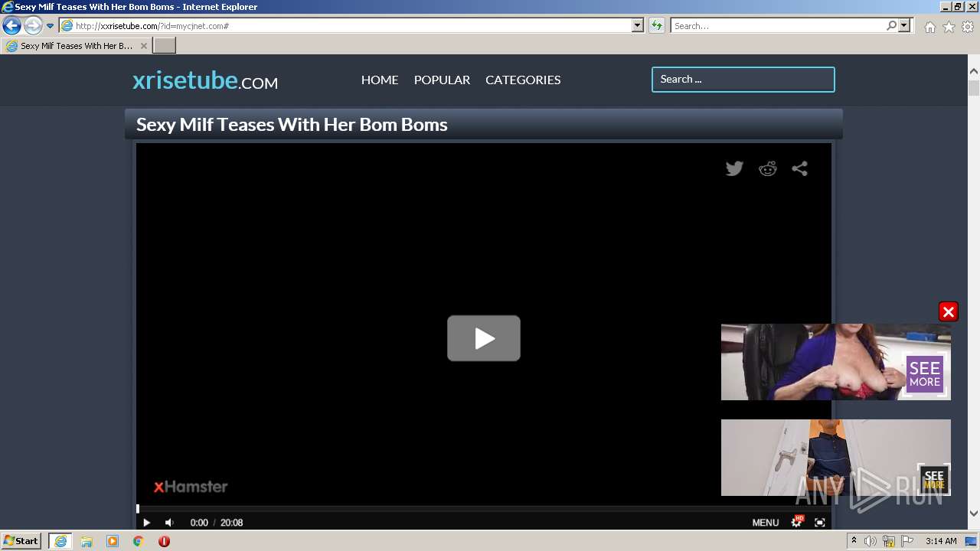Close the popup ads with red X
This screenshot has height=551, width=980.
[949, 311]
